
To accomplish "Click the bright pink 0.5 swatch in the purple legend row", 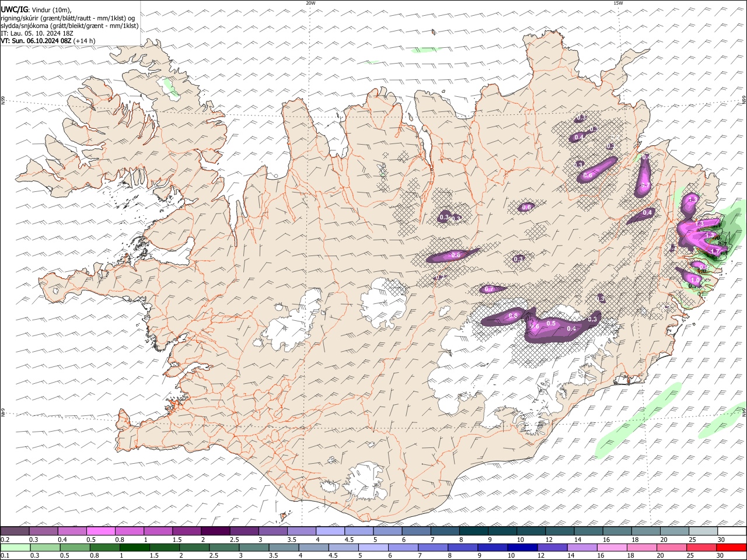I will (101, 531).
